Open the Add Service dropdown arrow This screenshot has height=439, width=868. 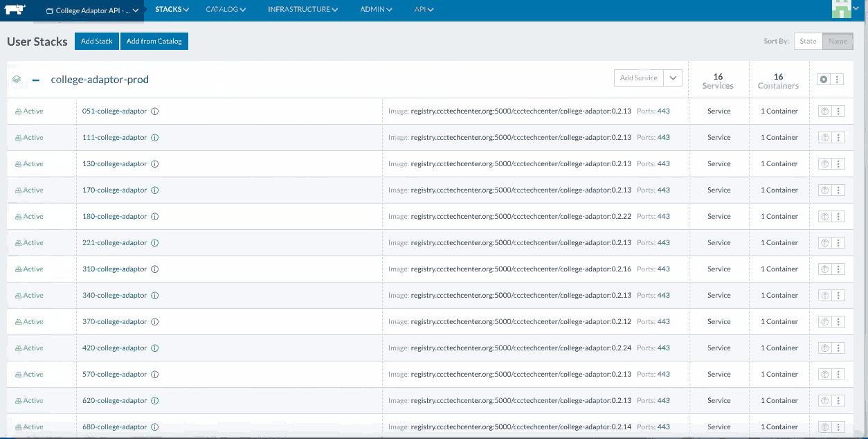pyautogui.click(x=673, y=78)
